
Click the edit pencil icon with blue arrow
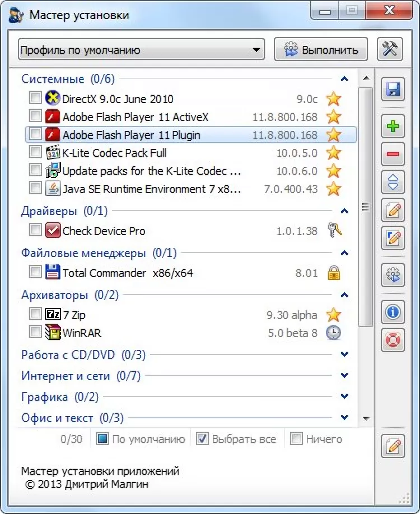click(393, 238)
